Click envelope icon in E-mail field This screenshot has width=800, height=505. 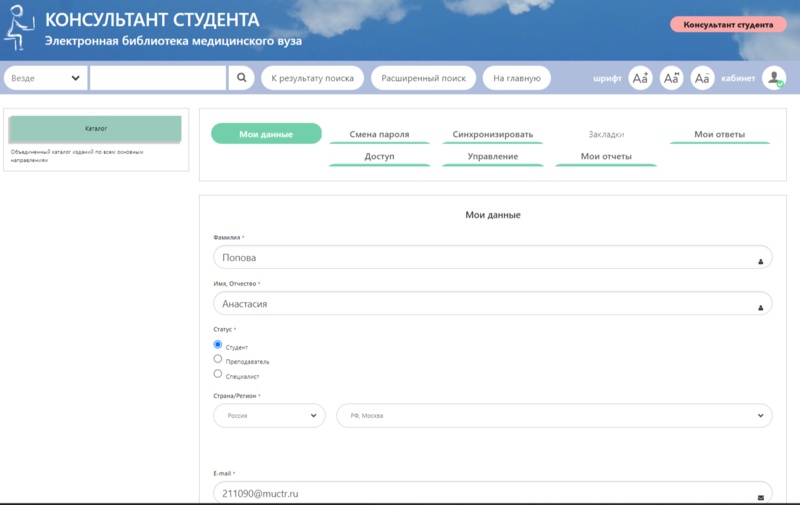760,496
